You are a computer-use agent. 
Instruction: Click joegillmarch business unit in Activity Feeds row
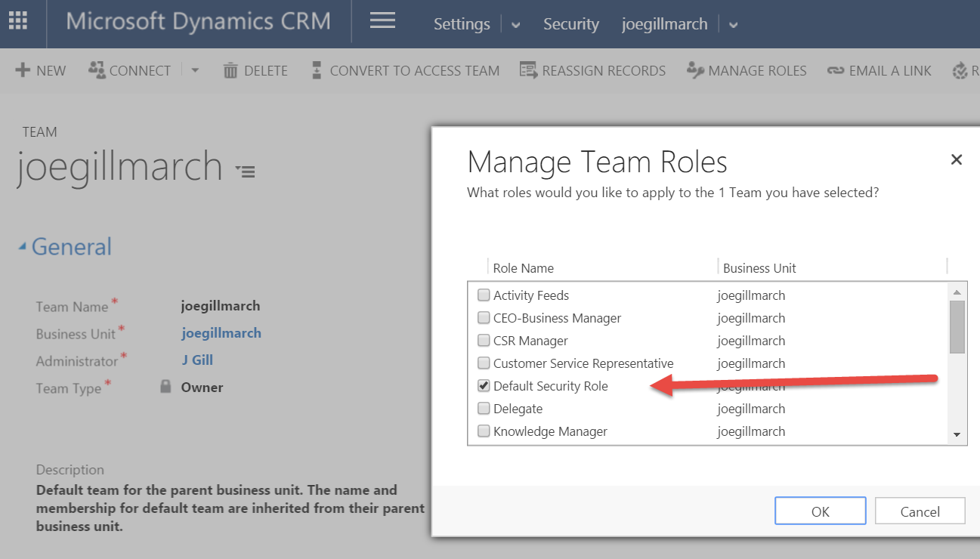pyautogui.click(x=751, y=295)
